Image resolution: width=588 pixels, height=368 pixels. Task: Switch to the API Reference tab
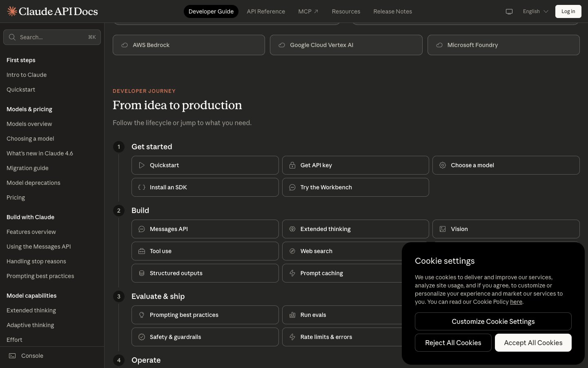click(266, 11)
